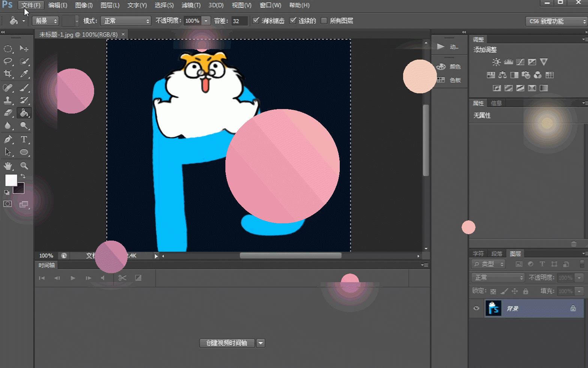The image size is (588, 368).
Task: Select the Crop tool
Action: (x=8, y=74)
